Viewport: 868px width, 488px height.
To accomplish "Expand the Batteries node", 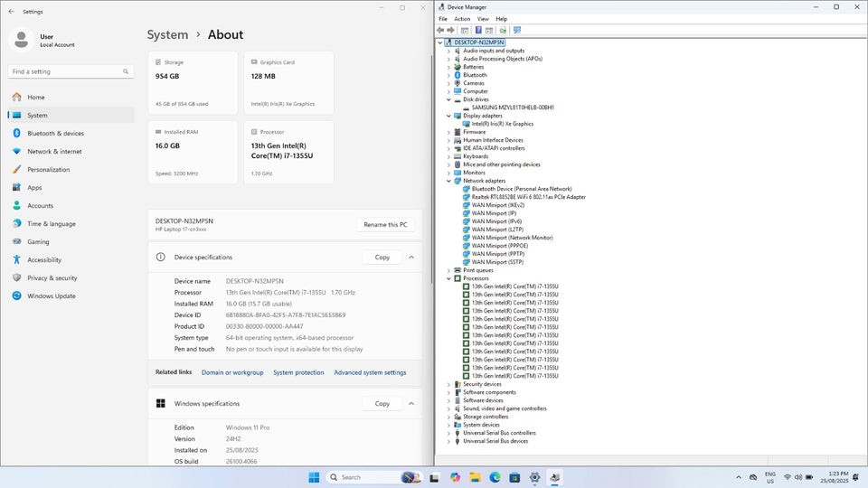I will point(448,67).
